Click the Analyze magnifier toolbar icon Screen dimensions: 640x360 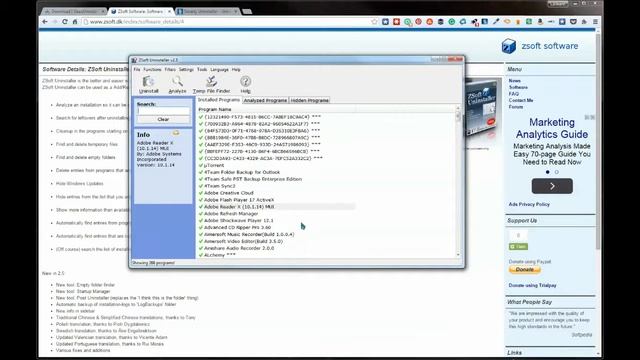177,85
